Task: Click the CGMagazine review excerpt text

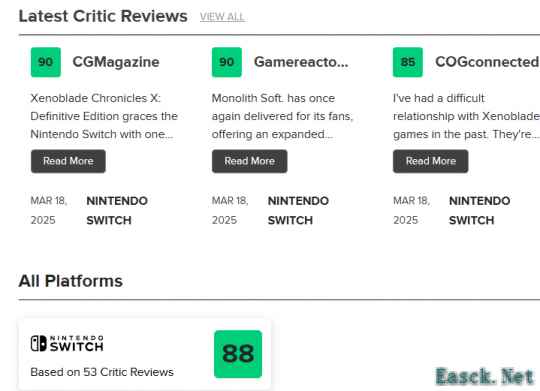Action: coord(104,116)
